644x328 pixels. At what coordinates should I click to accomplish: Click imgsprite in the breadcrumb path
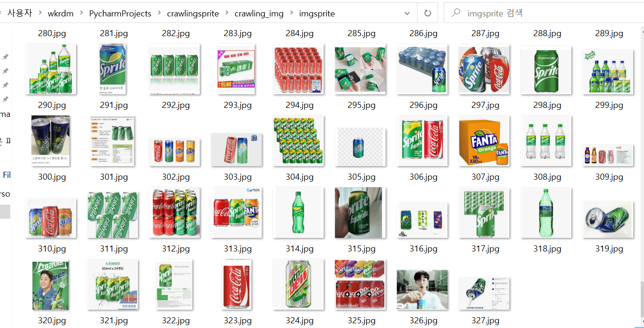317,14
